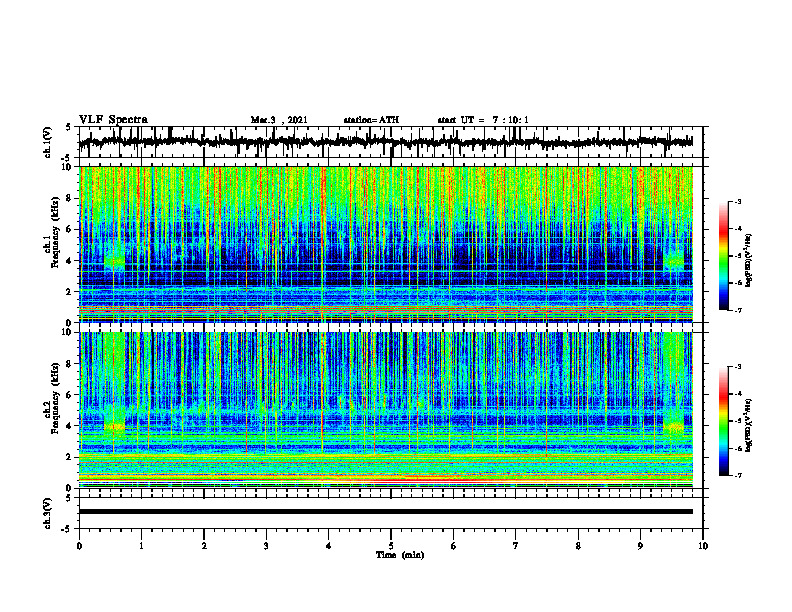This screenshot has height=612, width=792.
Task: Click the date label 'Mar.3 , 2021'
Action: (x=279, y=120)
